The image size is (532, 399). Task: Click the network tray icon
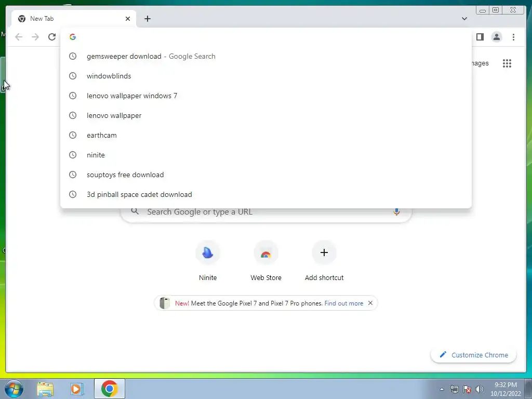(x=455, y=389)
